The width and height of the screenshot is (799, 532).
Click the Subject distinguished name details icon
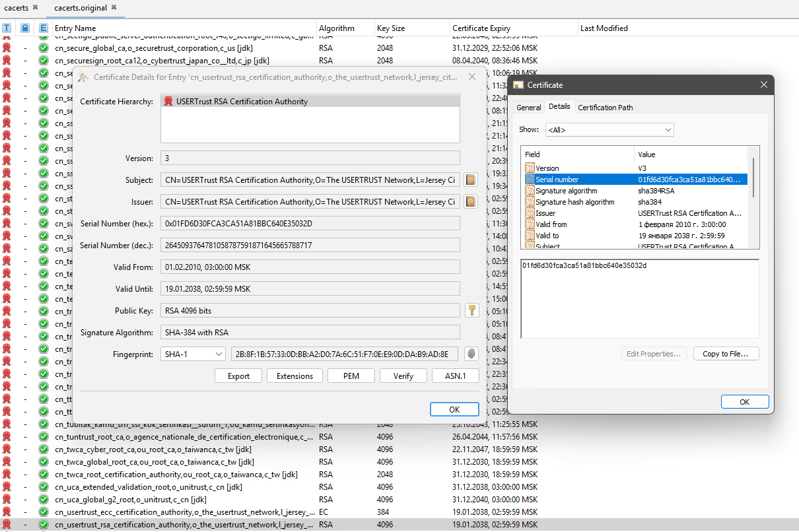[470, 180]
